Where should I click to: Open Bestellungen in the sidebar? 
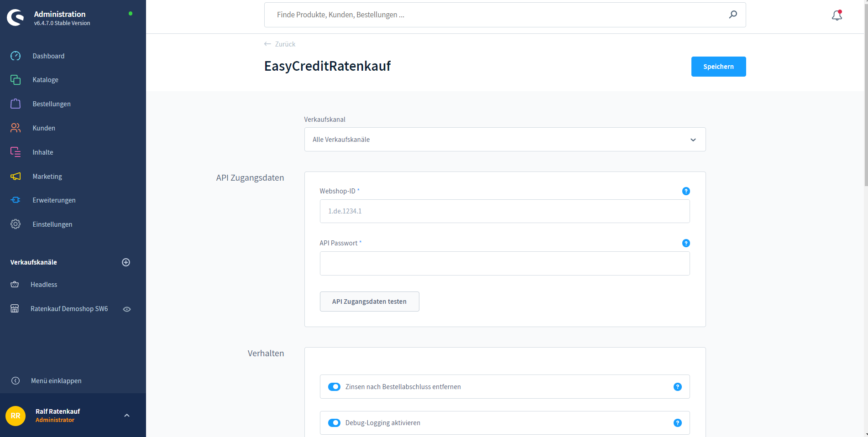pos(52,104)
